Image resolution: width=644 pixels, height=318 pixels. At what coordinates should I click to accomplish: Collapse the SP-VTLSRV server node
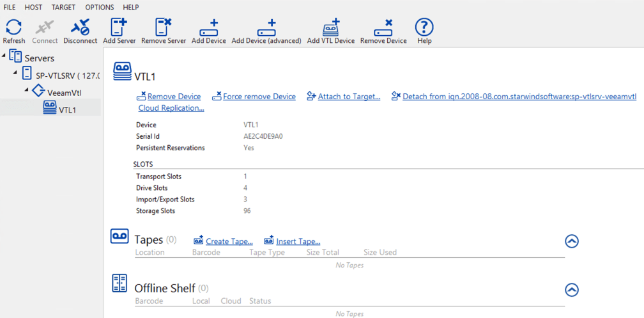pyautogui.click(x=15, y=73)
